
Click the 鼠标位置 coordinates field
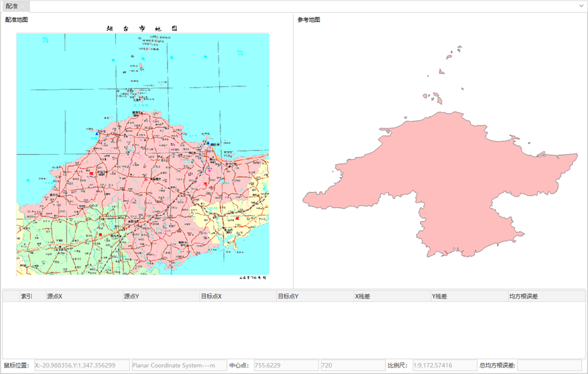(x=81, y=365)
